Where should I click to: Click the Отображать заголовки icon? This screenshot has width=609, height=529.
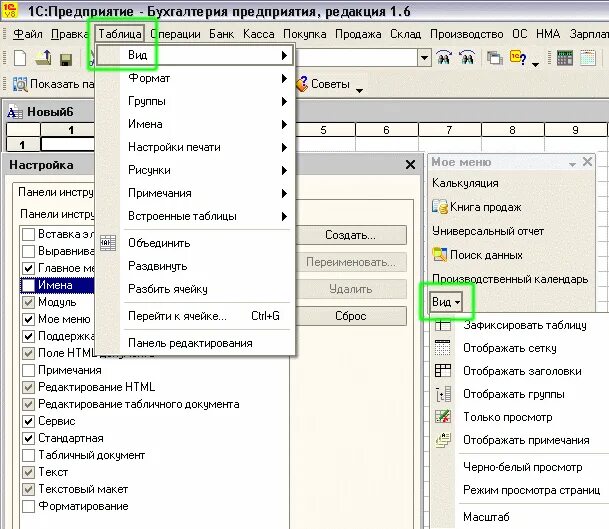point(443,371)
